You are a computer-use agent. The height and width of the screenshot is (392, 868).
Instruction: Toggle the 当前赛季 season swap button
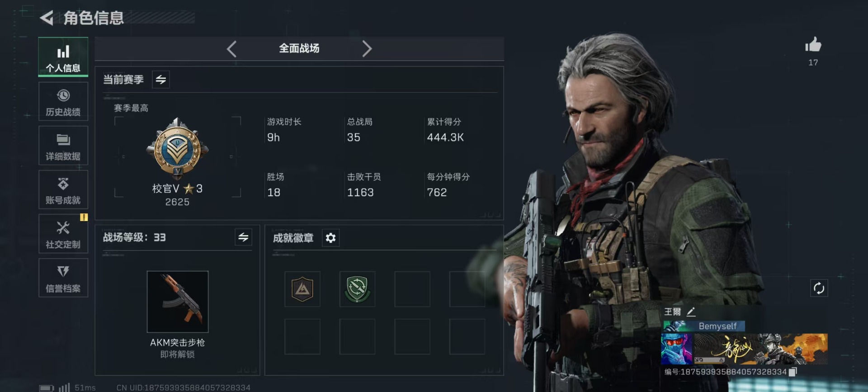pyautogui.click(x=161, y=80)
